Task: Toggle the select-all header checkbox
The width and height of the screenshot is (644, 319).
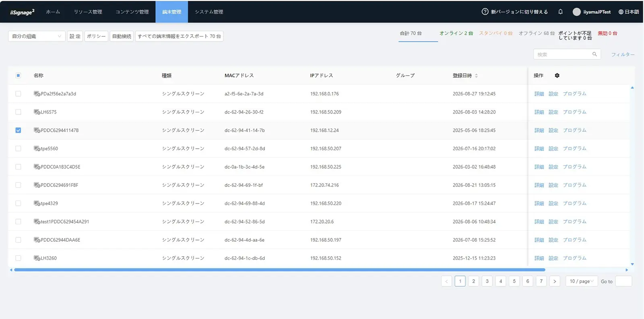Action: click(x=18, y=75)
